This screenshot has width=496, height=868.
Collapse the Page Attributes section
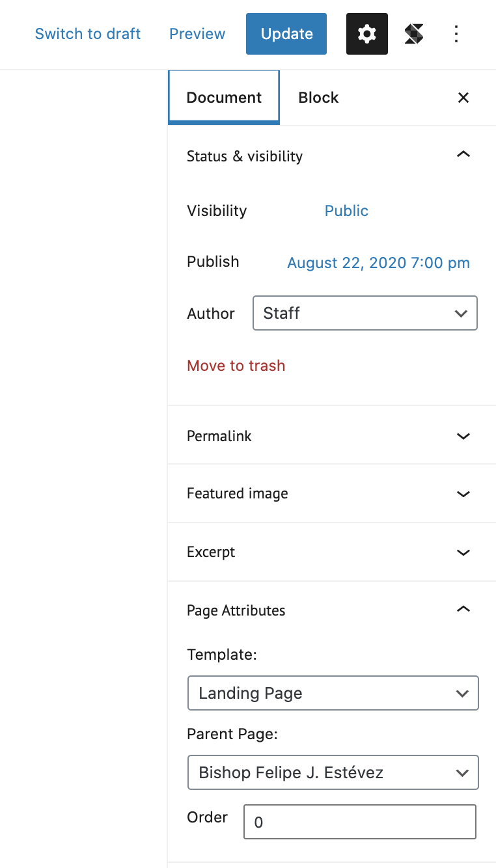463,610
